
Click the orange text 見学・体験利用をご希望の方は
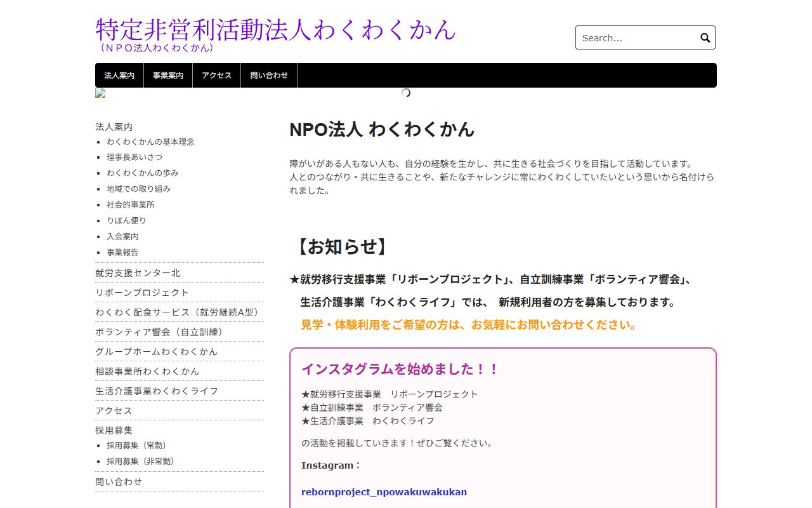(x=384, y=325)
